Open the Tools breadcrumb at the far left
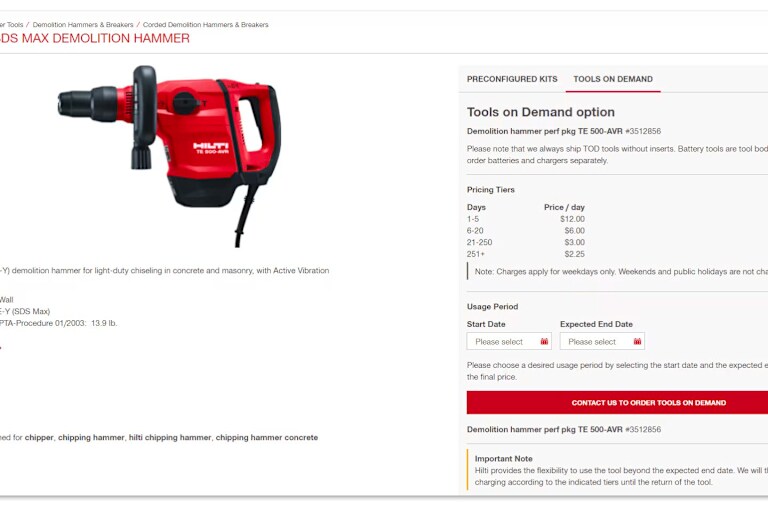 [12, 24]
